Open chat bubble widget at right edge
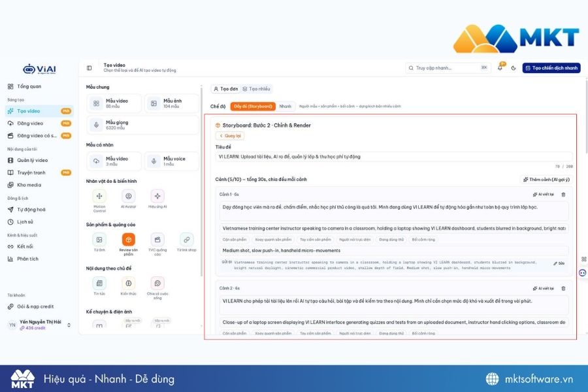Viewport: 588px width, 392px height. pos(582,272)
